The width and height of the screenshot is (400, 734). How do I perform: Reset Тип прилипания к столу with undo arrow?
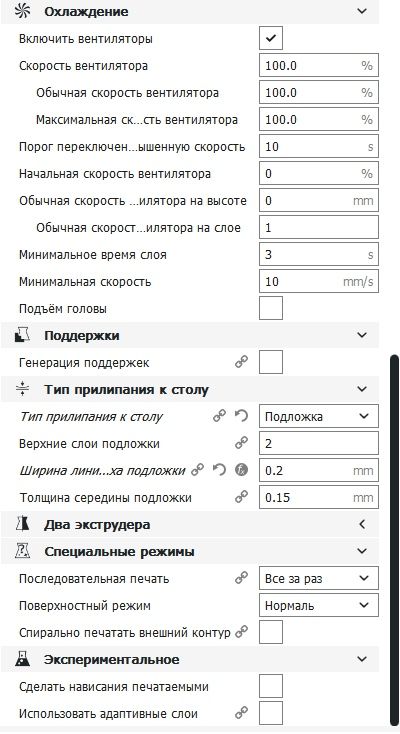pyautogui.click(x=241, y=416)
